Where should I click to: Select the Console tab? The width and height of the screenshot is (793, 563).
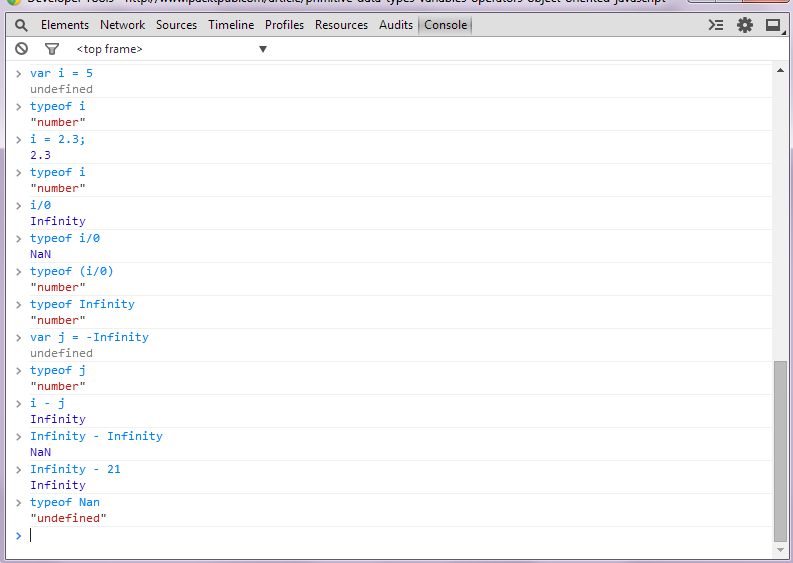point(446,25)
